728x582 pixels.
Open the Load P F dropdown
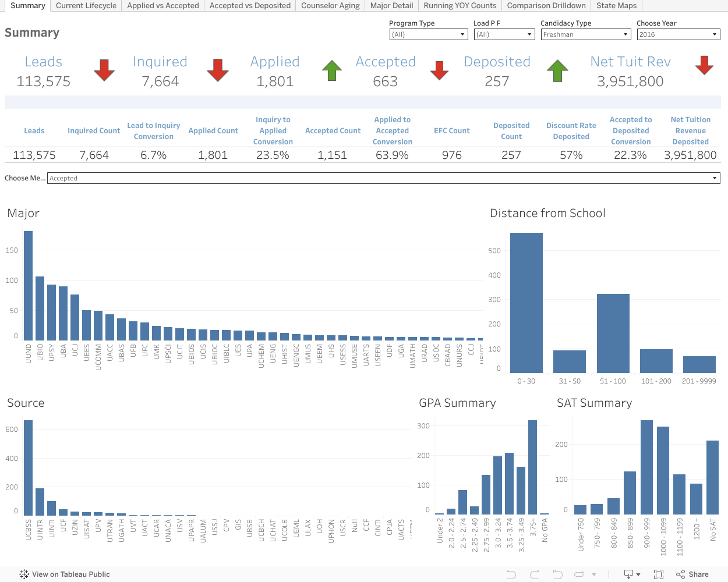tap(504, 34)
